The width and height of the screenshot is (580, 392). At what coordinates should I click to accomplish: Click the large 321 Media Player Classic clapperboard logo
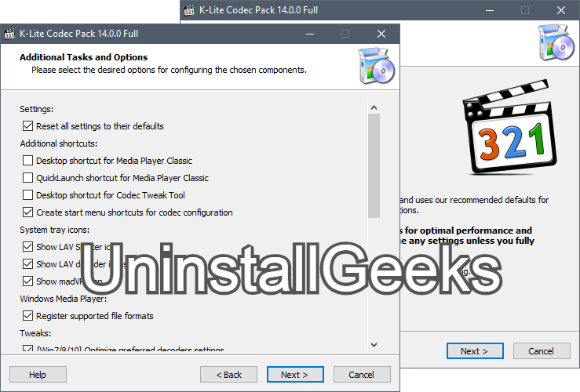(x=509, y=128)
